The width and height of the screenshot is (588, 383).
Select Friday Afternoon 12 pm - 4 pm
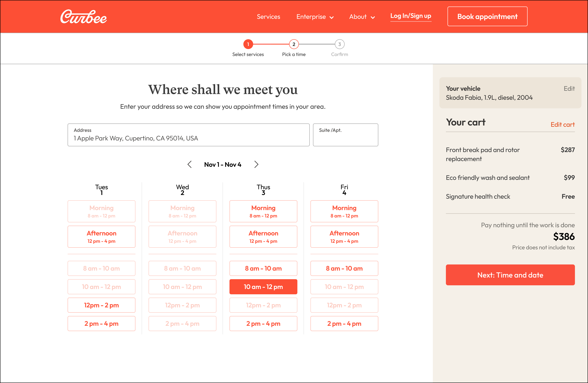coord(344,237)
